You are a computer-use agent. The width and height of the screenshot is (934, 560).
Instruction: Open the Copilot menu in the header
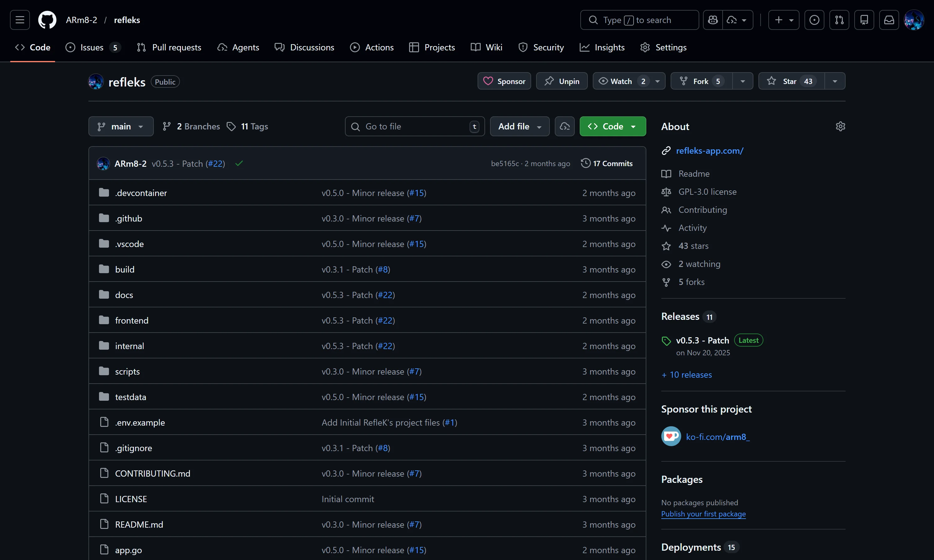point(713,20)
